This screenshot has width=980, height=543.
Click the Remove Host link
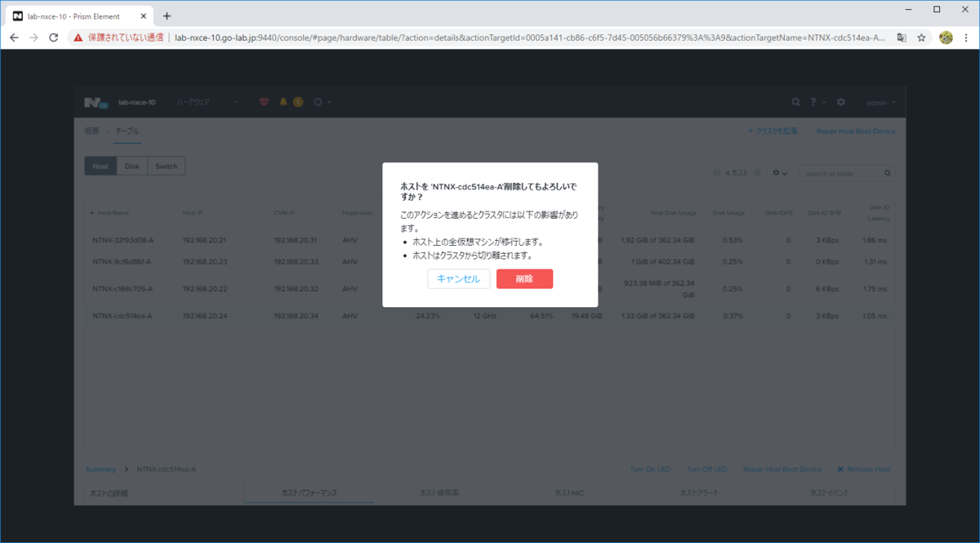864,470
